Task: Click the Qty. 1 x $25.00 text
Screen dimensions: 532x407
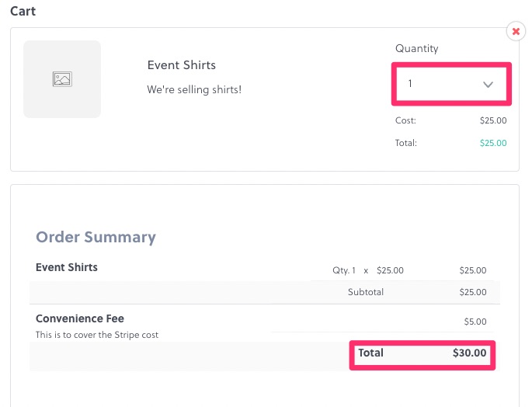Action: pyautogui.click(x=367, y=270)
